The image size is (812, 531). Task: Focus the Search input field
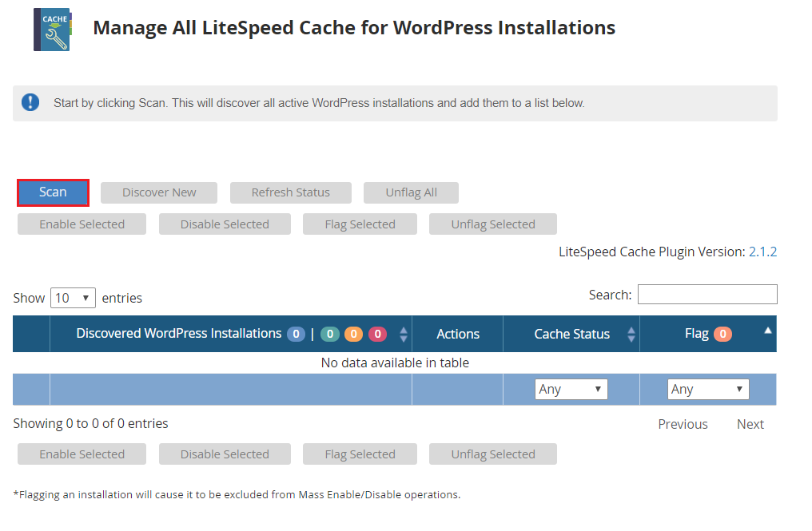(707, 295)
